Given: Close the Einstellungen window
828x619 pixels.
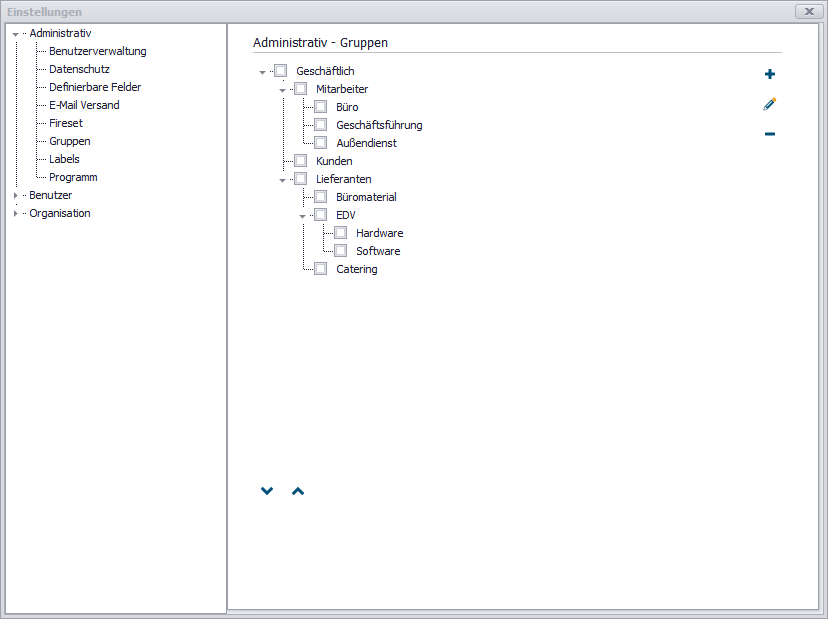Looking at the screenshot, I should 808,11.
